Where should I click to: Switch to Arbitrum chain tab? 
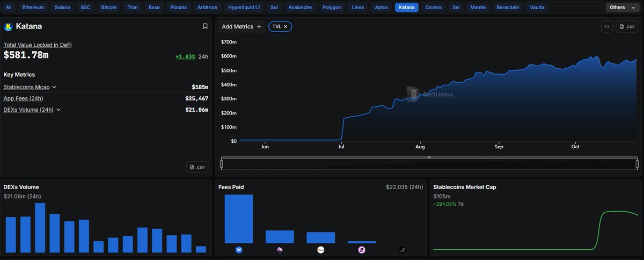[x=208, y=8]
